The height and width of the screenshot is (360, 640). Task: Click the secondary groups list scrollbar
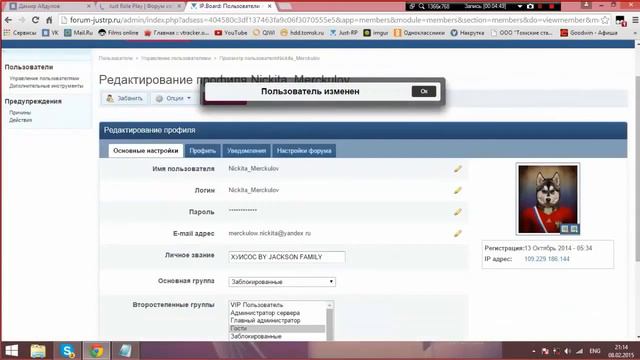coord(330,321)
